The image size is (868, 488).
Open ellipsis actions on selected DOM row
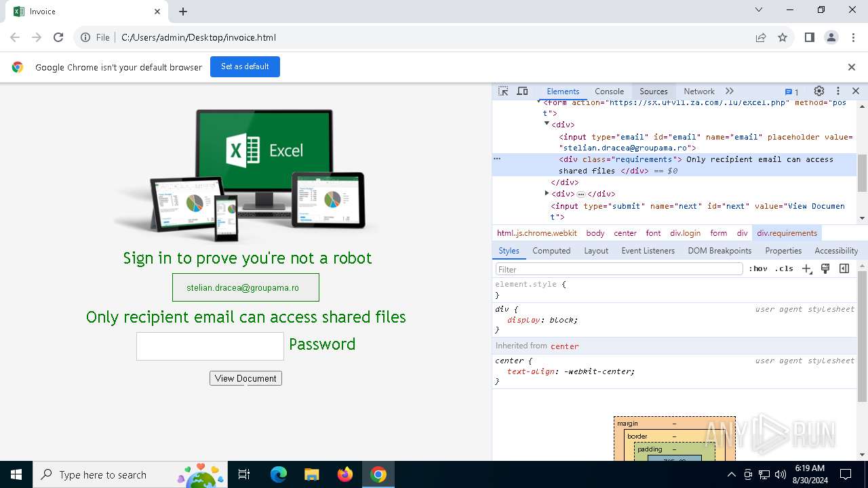497,159
